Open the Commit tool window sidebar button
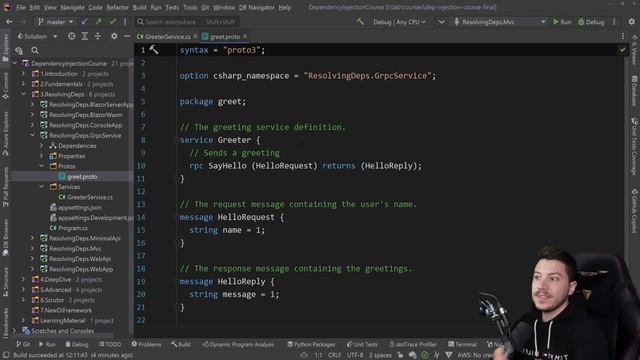 click(x=5, y=86)
